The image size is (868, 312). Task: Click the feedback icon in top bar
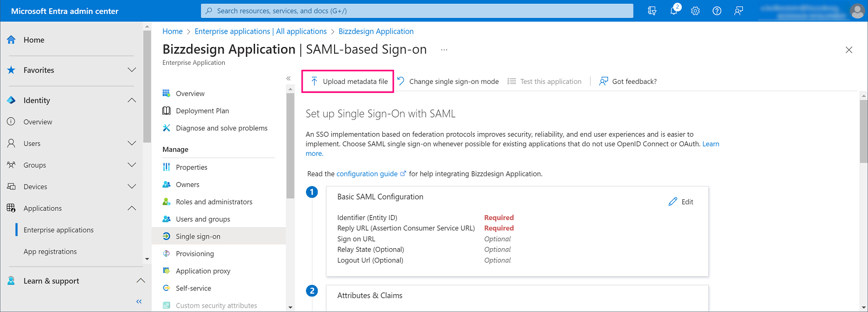[739, 11]
